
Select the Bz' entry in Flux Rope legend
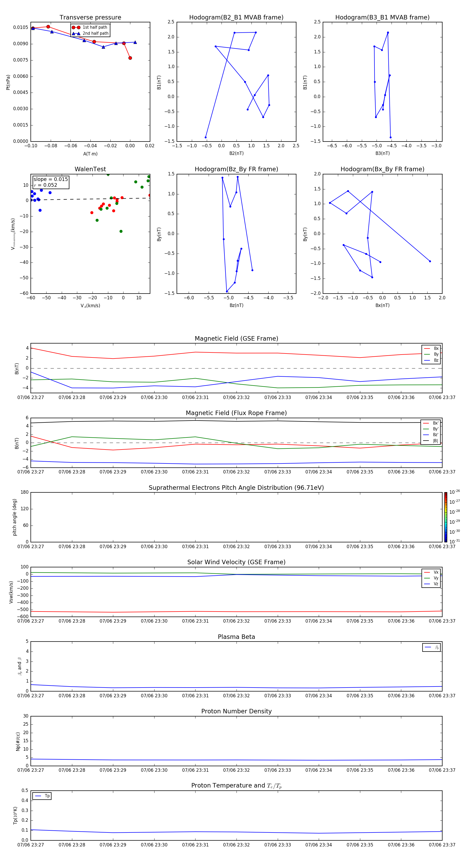tap(431, 435)
